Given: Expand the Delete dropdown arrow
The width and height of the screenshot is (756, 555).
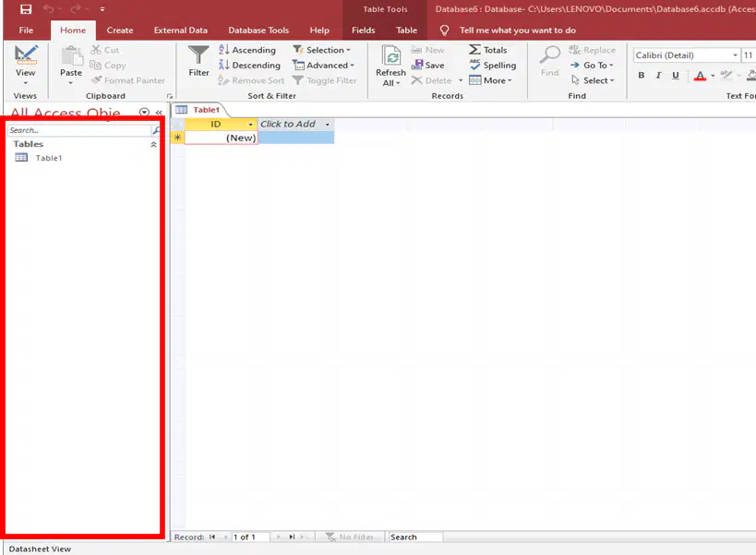Looking at the screenshot, I should click(x=461, y=80).
